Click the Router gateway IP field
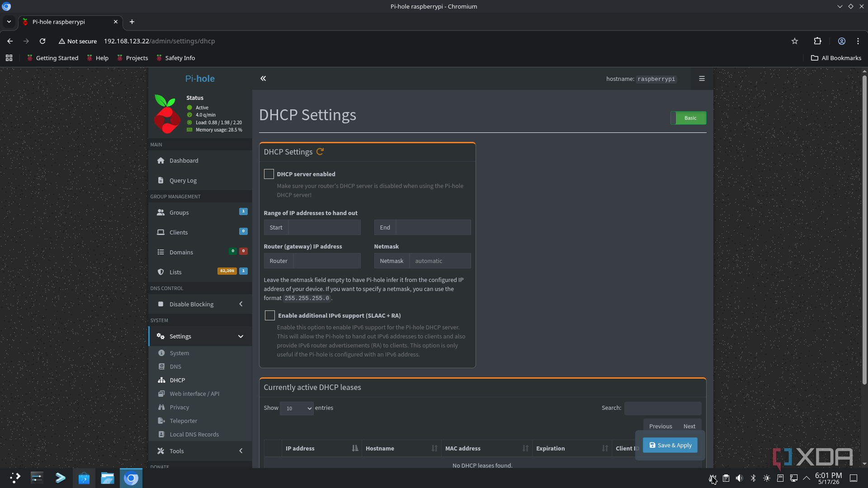Viewport: 868px width, 488px height. 327,261
